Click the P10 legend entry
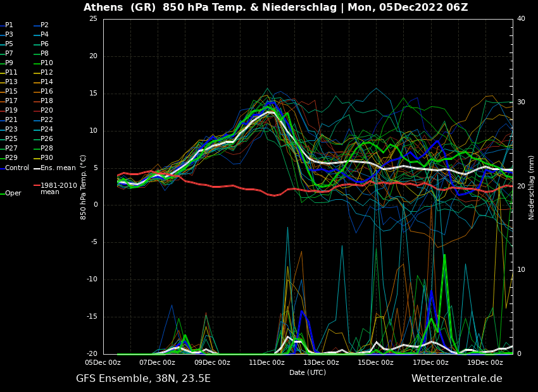Screen dimensions: 538x392 click(x=46, y=63)
